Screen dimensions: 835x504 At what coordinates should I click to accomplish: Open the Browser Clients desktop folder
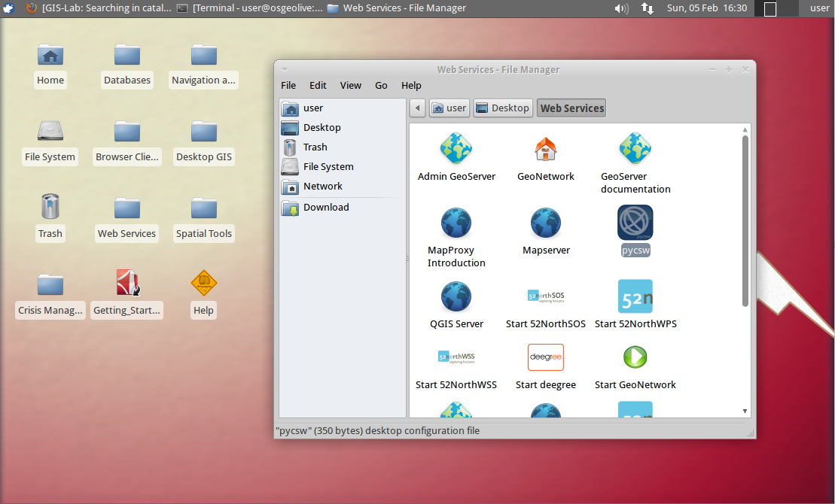127,132
